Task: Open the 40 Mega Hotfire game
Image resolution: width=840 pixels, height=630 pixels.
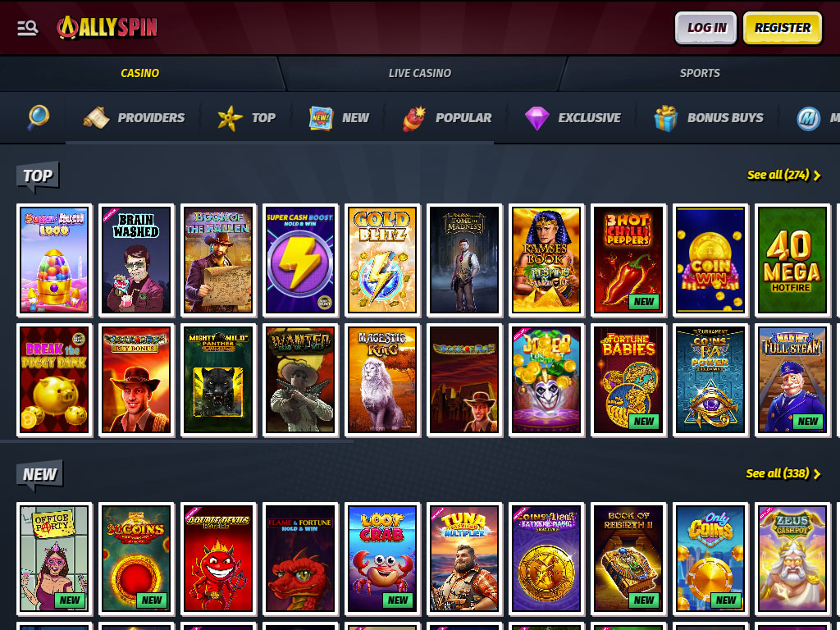Action: (x=792, y=260)
